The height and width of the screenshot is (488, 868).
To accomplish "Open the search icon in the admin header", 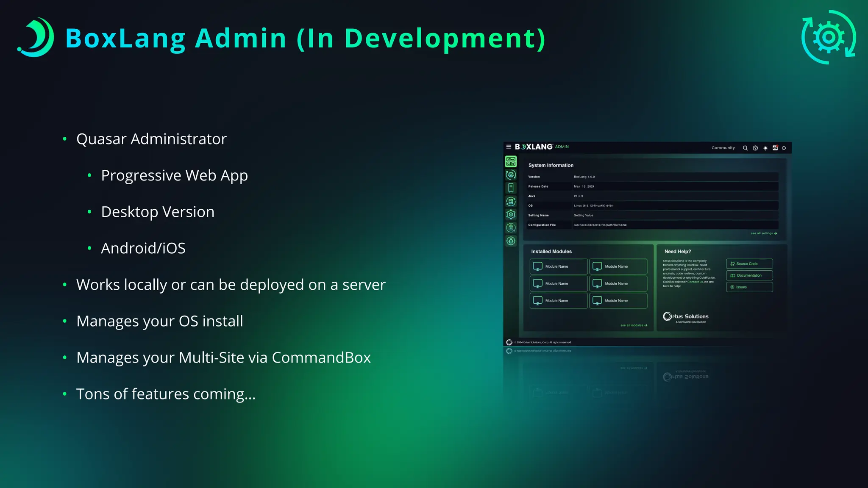I will point(745,148).
